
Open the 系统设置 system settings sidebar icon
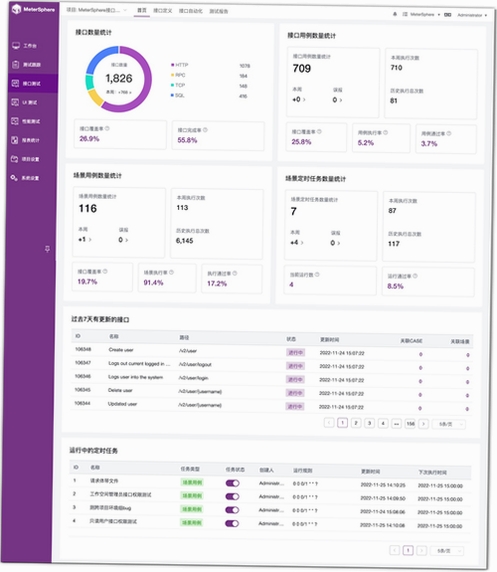click(14, 178)
